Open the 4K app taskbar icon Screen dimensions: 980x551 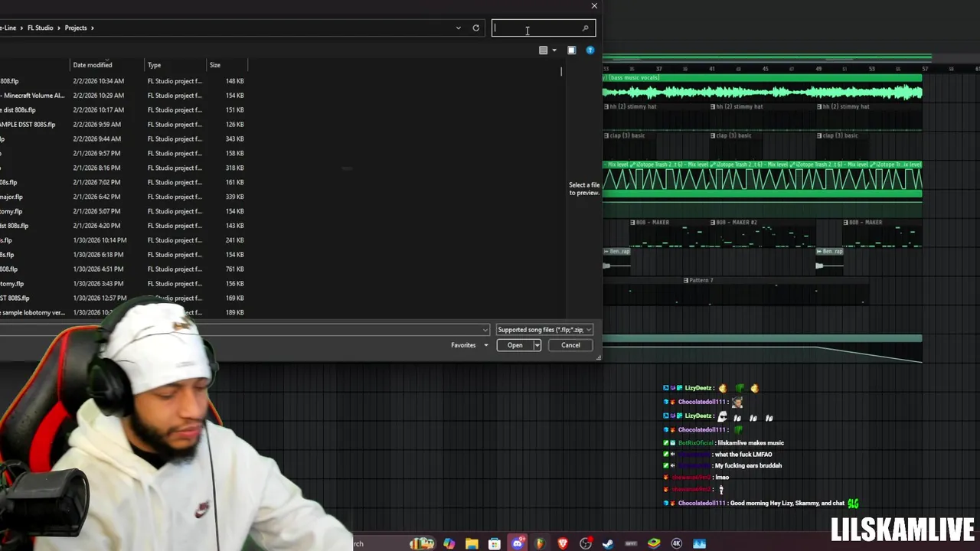tap(677, 543)
